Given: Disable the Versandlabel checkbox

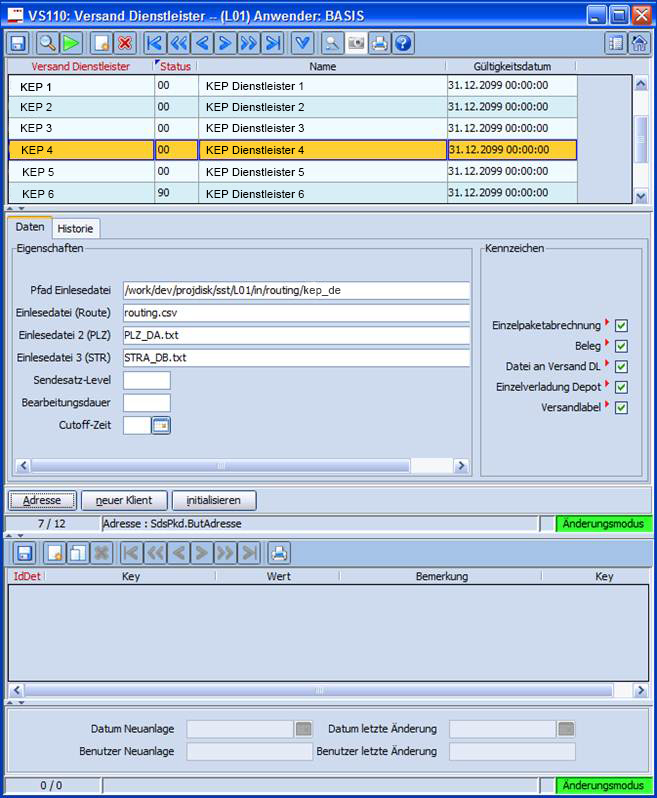Looking at the screenshot, I should click(621, 407).
